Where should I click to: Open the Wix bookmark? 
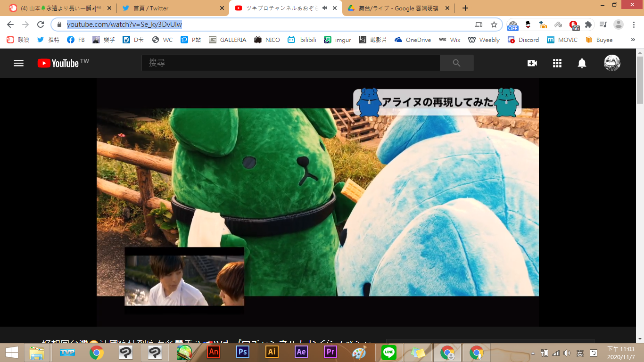450,40
